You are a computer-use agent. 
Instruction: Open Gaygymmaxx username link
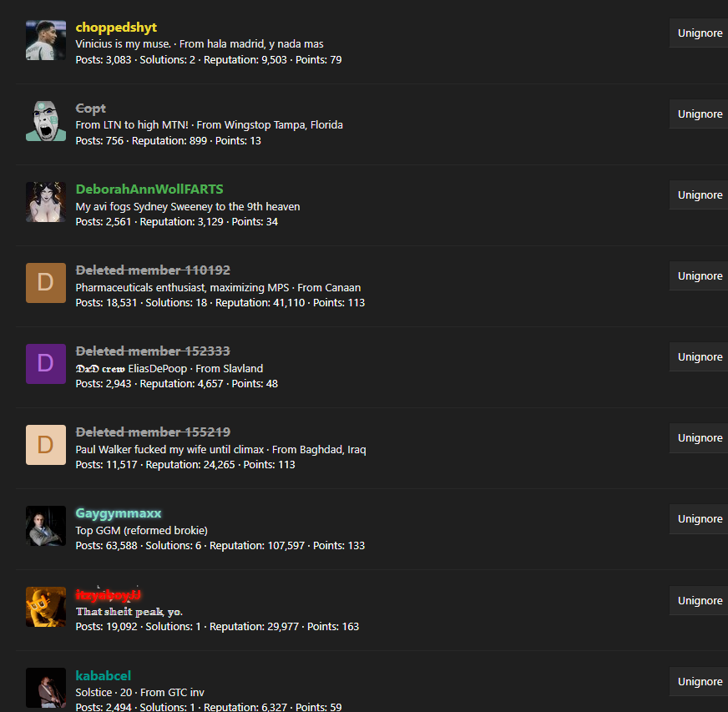pyautogui.click(x=119, y=513)
